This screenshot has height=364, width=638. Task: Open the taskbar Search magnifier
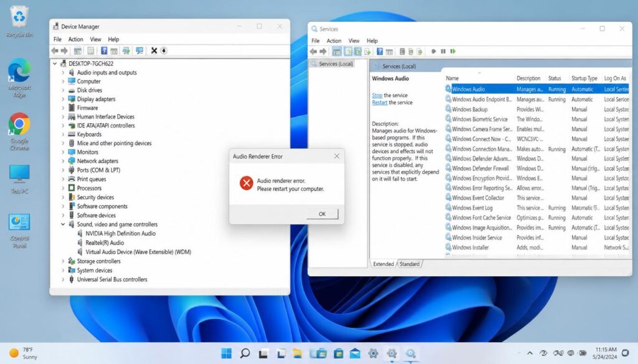(x=245, y=353)
